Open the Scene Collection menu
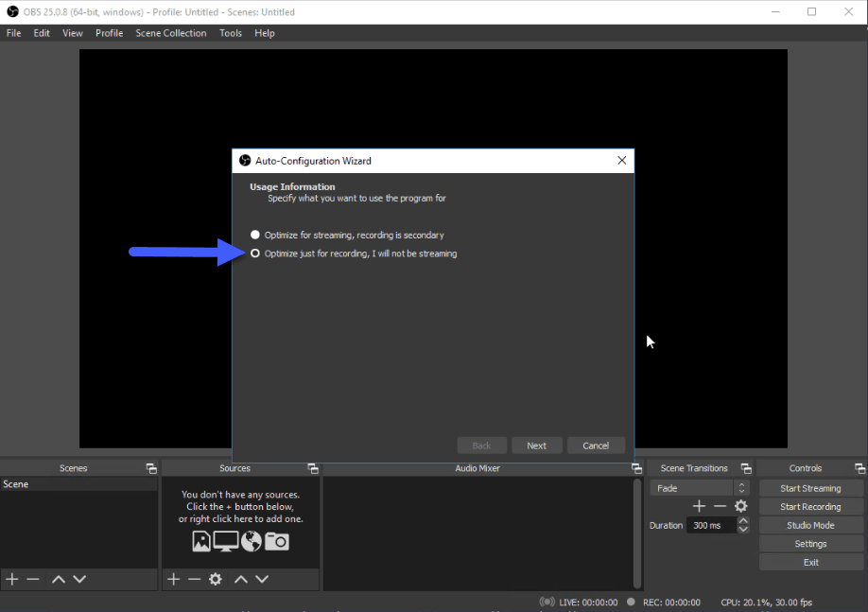Viewport: 868px width, 612px height. (x=170, y=33)
